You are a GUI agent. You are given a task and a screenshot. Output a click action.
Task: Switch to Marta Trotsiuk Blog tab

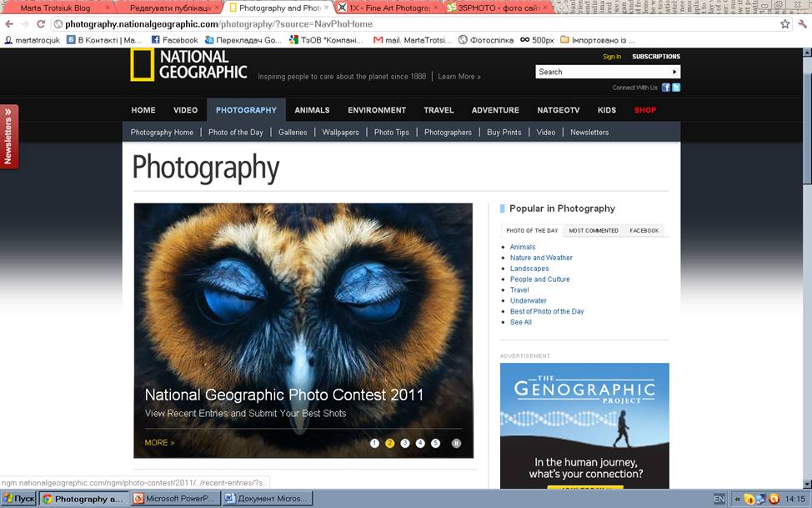click(55, 8)
